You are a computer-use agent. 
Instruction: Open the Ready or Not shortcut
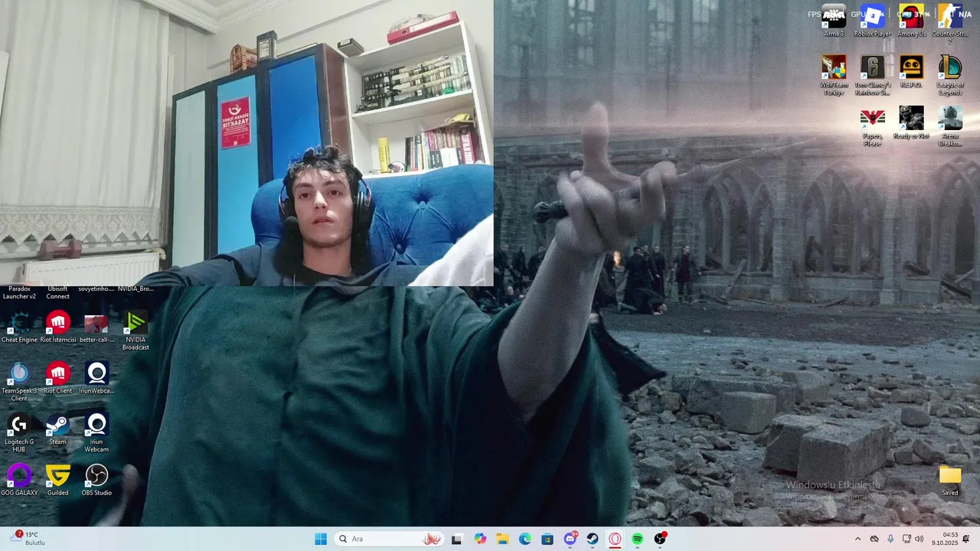[x=911, y=122]
